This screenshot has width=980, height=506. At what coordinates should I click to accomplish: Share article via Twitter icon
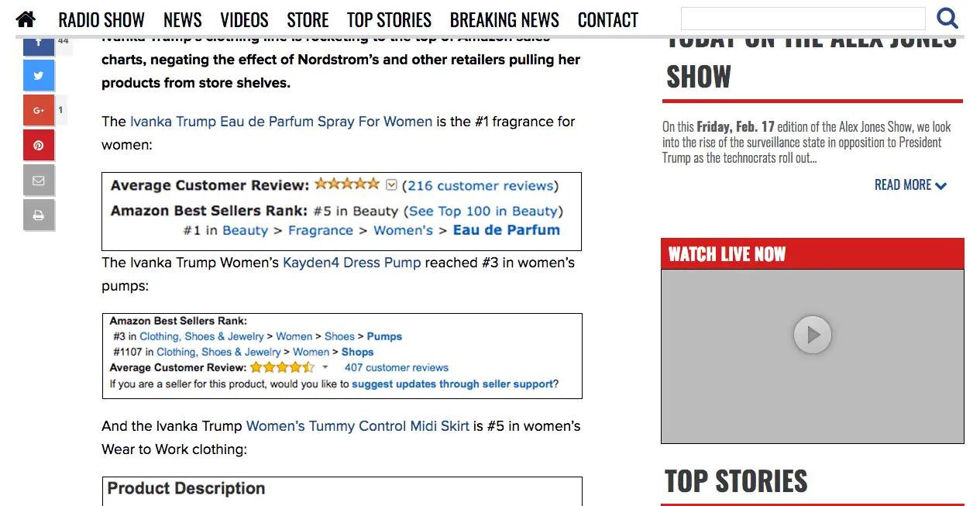39,76
